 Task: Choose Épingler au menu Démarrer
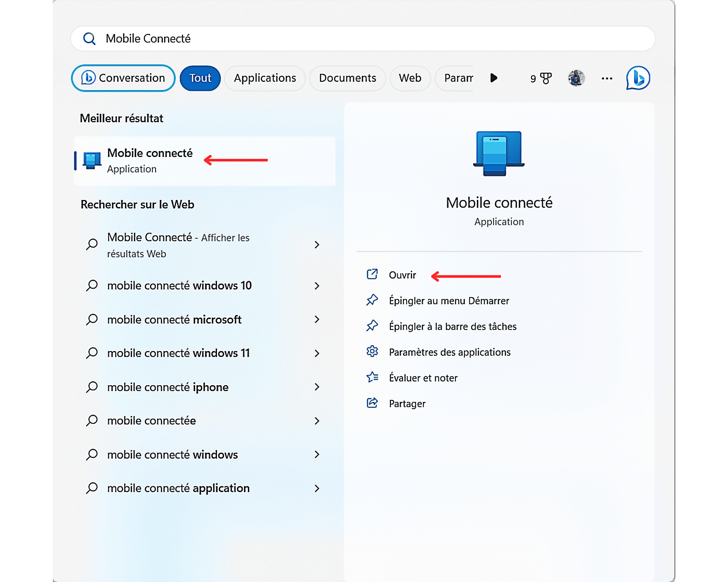(449, 301)
